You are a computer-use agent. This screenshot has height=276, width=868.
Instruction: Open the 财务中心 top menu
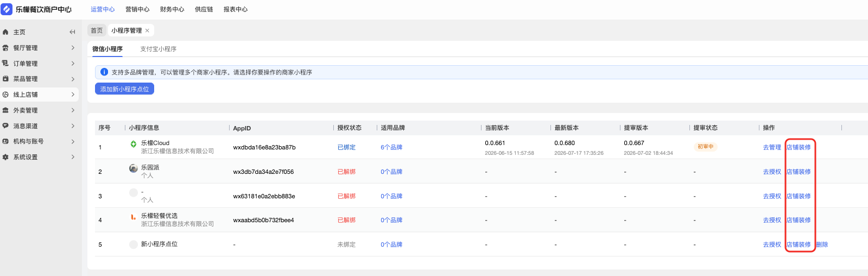[x=172, y=9]
